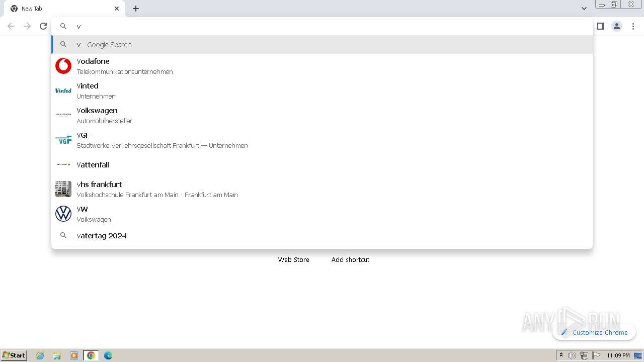This screenshot has width=644, height=362.
Task: Click the forward navigation arrow
Action: tap(27, 26)
